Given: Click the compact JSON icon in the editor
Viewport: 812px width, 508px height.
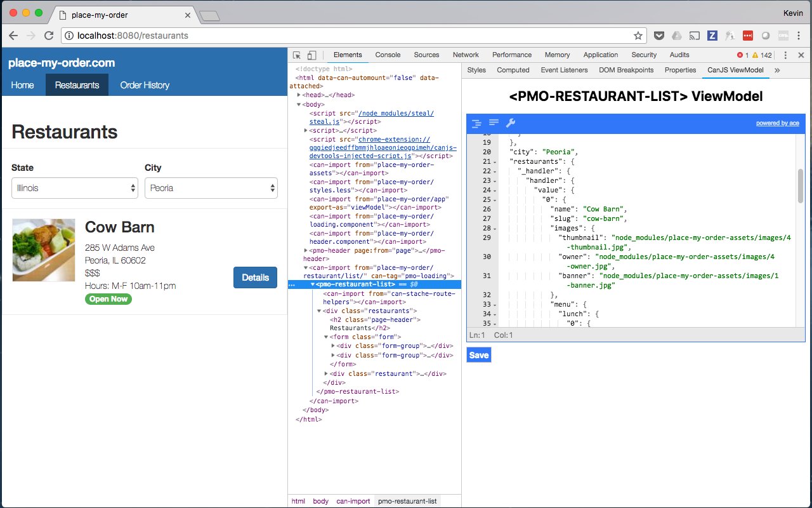Looking at the screenshot, I should [x=494, y=123].
